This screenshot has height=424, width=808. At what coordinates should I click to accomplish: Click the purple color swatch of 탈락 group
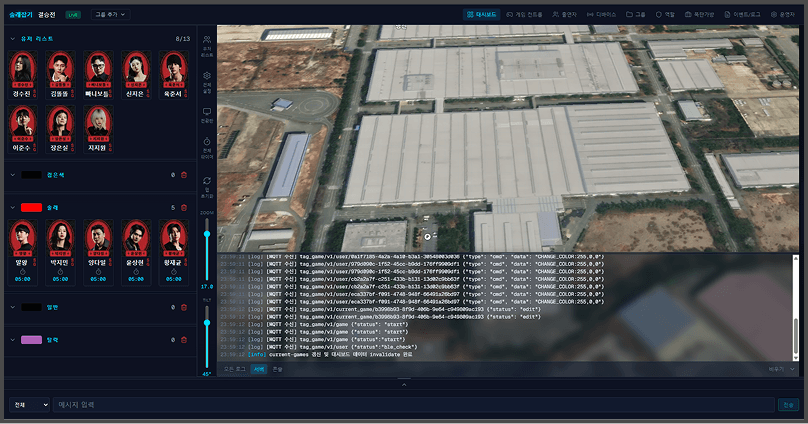tap(31, 340)
